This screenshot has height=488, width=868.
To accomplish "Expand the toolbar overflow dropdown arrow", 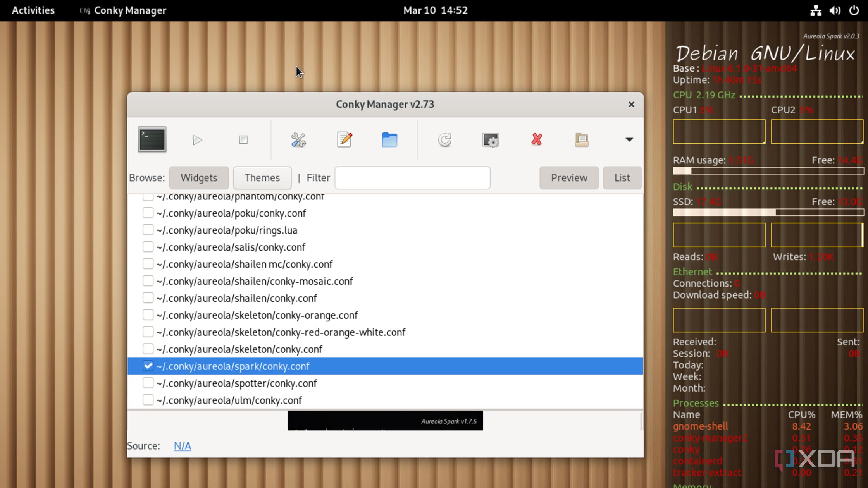I will pos(629,140).
